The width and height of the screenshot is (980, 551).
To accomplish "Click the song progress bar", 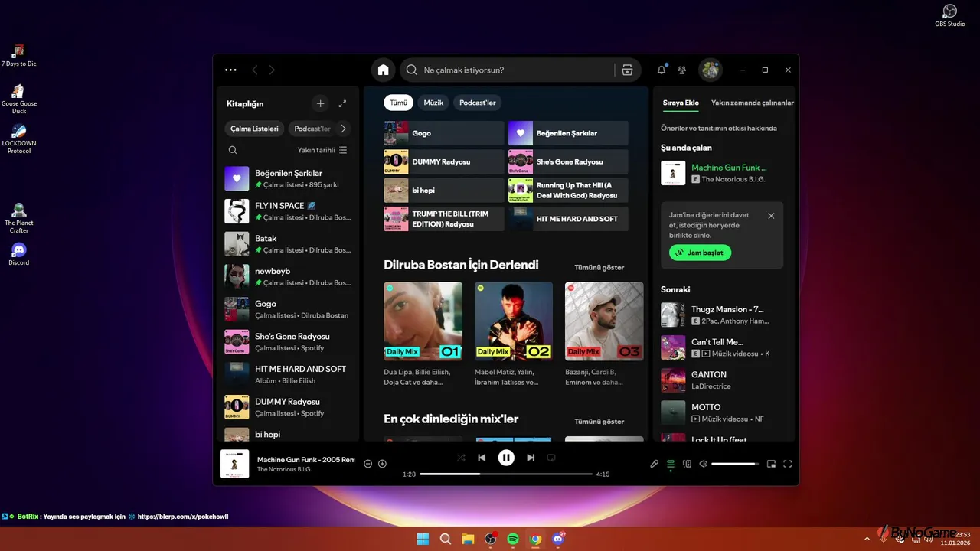I will (506, 474).
